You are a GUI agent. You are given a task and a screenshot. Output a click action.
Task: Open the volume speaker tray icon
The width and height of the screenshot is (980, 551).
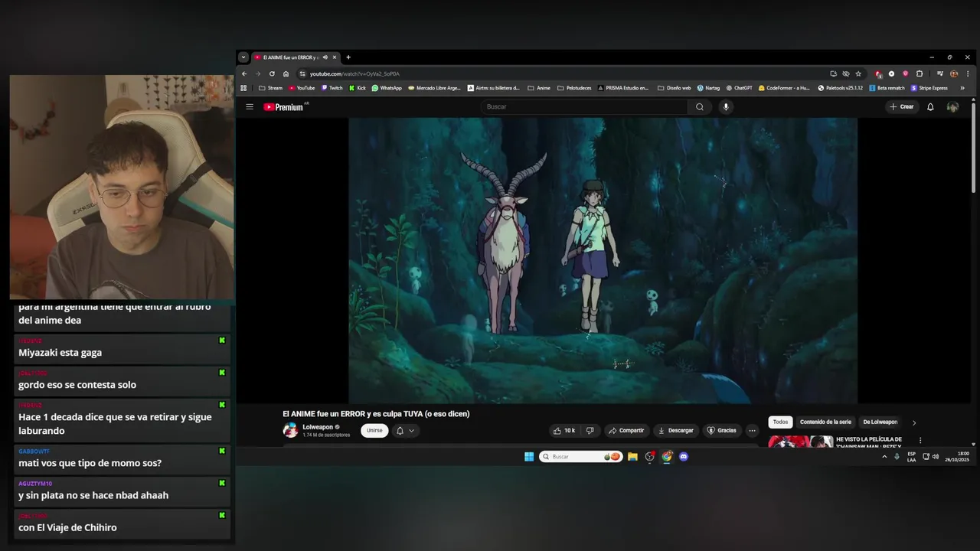click(936, 457)
